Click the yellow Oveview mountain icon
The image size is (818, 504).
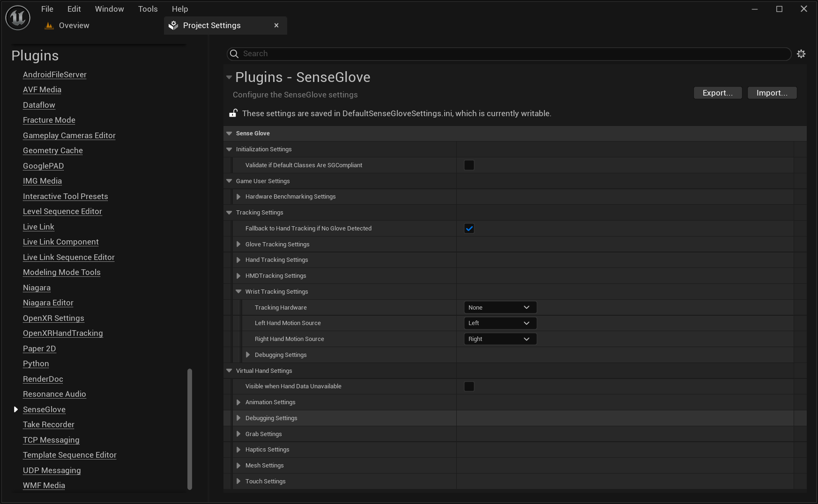(49, 25)
